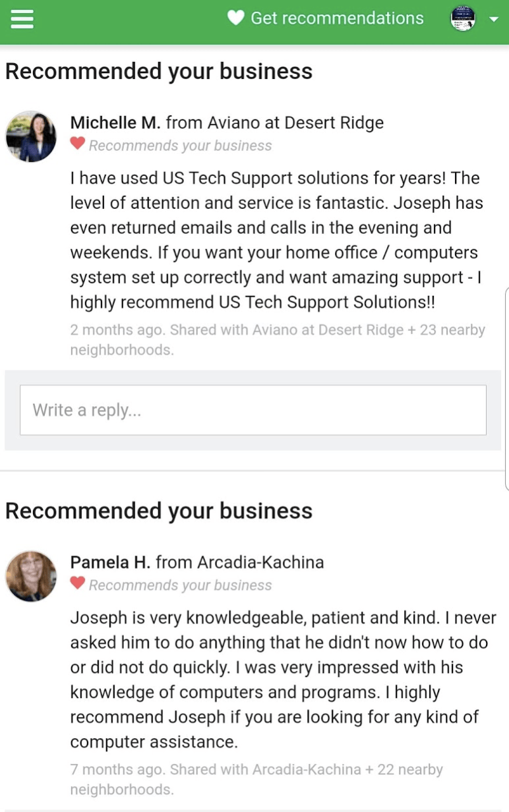Click the red heart beside Michelle's recommendation
Screen dimensions: 509x812
coord(78,143)
